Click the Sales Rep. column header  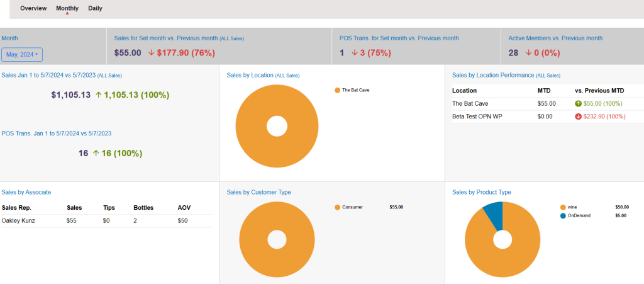pyautogui.click(x=17, y=207)
